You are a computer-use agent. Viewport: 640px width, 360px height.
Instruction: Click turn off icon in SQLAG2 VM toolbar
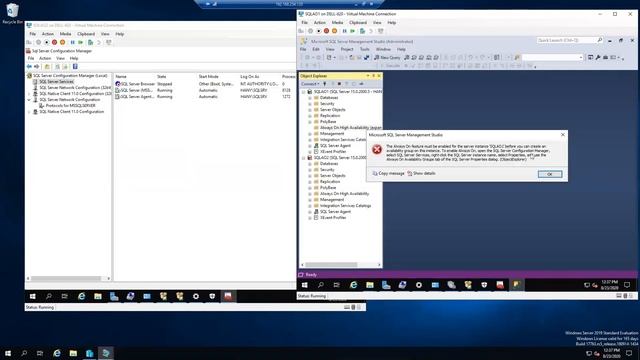click(x=47, y=42)
